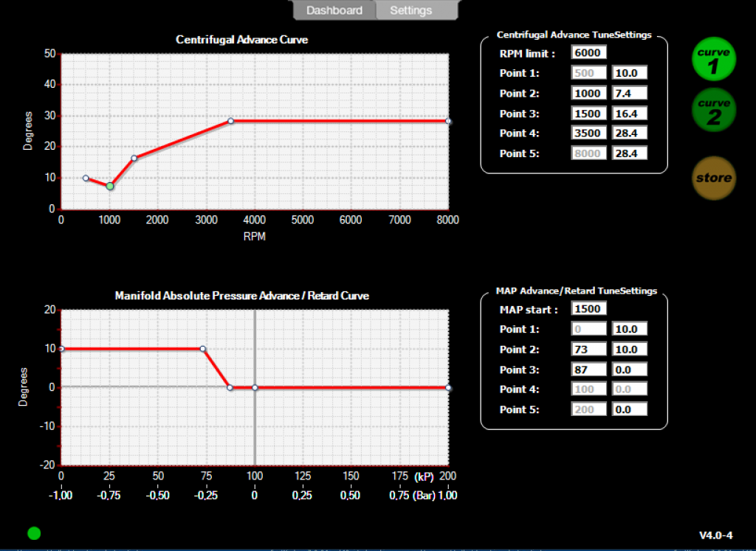This screenshot has width=756, height=551.
Task: Switch to the Dashboard tab
Action: click(x=334, y=10)
